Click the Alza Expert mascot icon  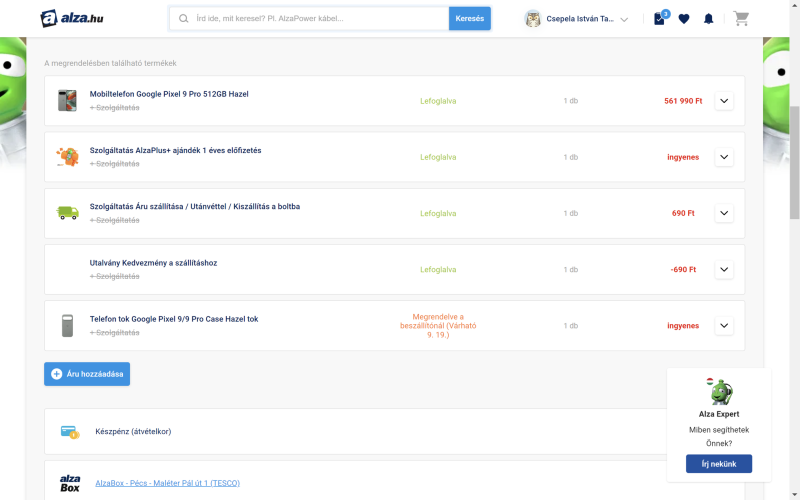719,392
